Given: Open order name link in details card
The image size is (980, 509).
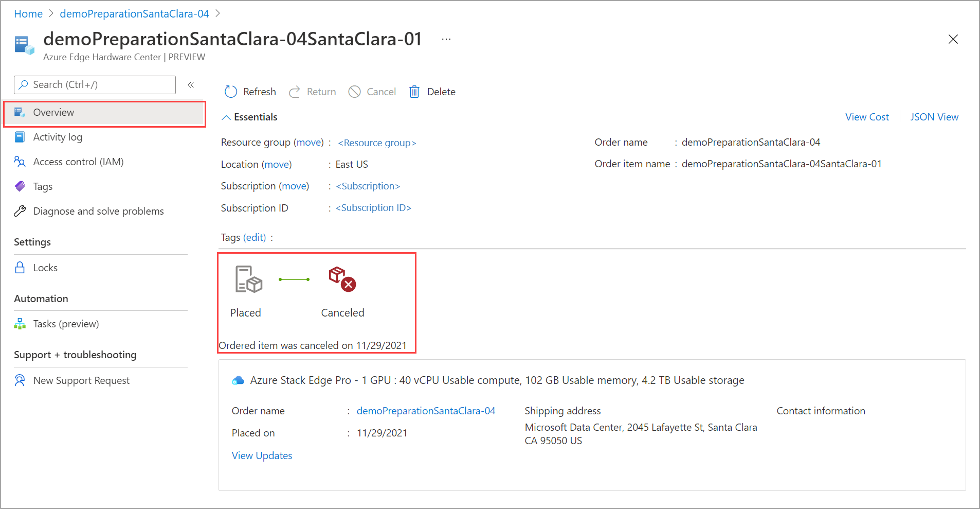Looking at the screenshot, I should [x=426, y=411].
